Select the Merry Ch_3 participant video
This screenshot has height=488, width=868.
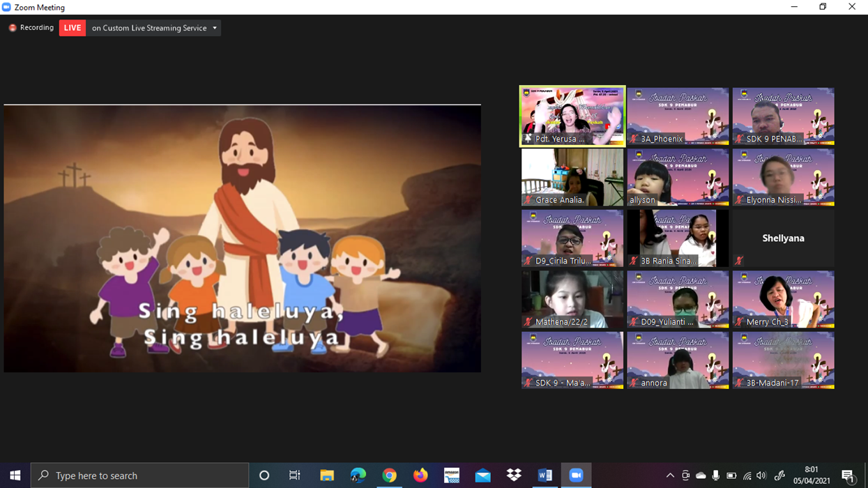[x=783, y=299]
